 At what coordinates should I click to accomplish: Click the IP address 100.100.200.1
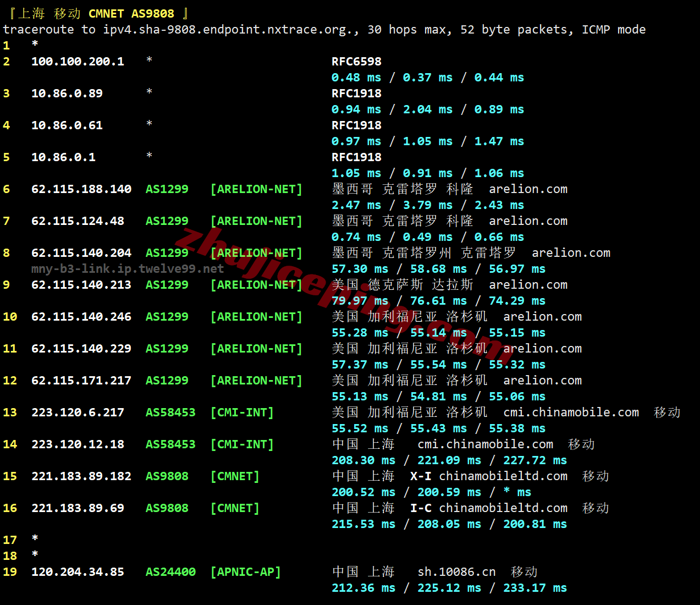point(78,62)
